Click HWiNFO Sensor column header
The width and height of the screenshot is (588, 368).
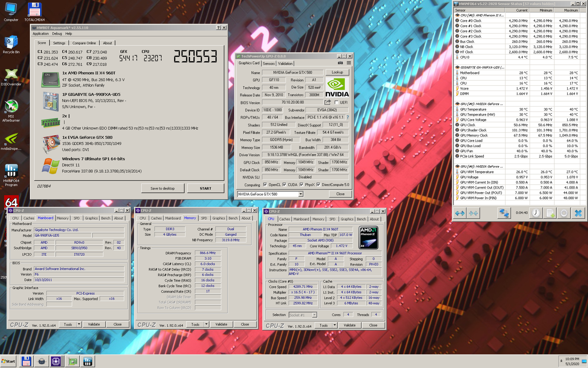click(479, 10)
